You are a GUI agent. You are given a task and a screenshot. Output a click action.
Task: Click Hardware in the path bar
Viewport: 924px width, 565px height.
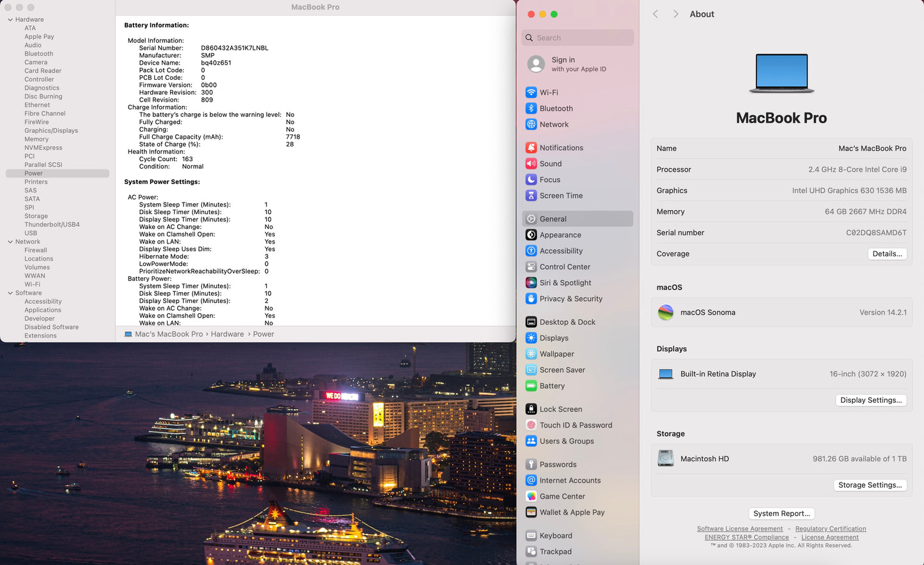(x=228, y=334)
